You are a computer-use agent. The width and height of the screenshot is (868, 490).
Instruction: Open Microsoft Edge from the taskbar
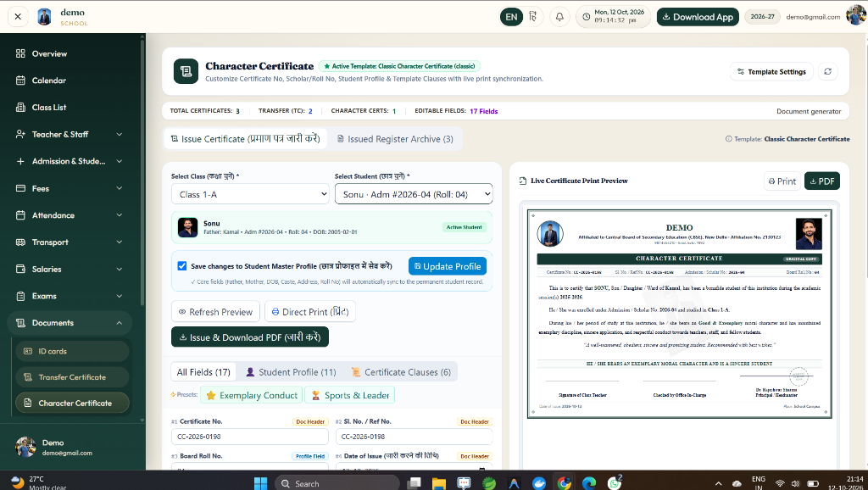point(589,483)
